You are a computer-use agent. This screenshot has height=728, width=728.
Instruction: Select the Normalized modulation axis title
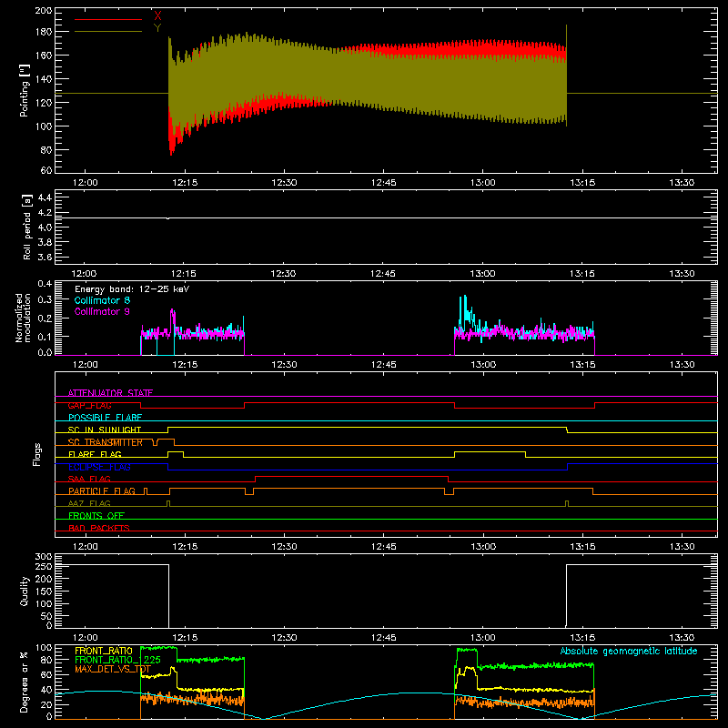point(24,318)
